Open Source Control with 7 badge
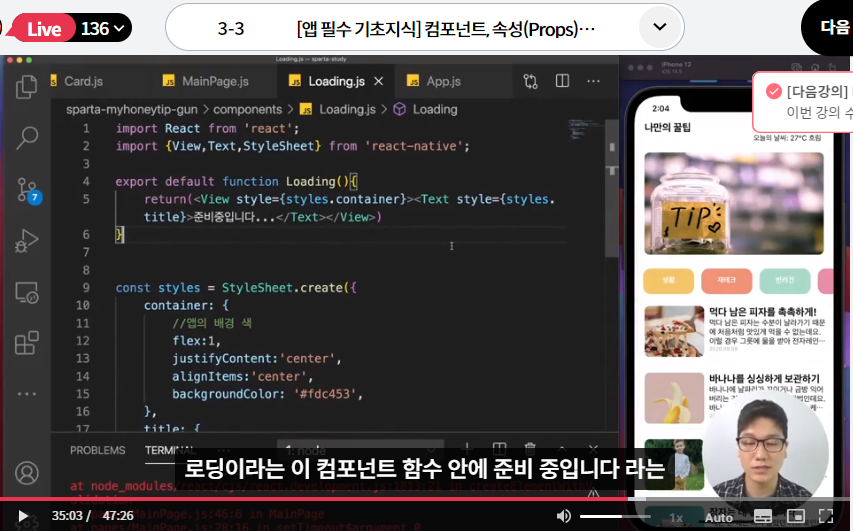This screenshot has width=853, height=531. [x=27, y=190]
